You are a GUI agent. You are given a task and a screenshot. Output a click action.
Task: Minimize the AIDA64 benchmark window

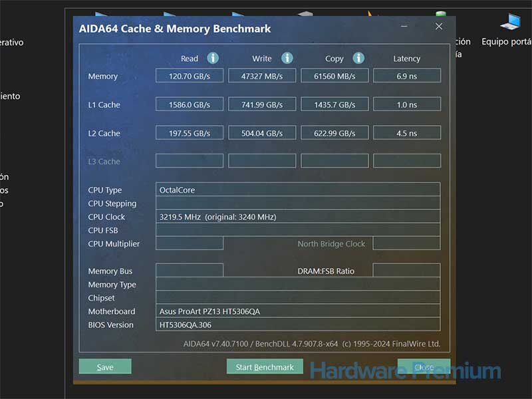pos(404,27)
